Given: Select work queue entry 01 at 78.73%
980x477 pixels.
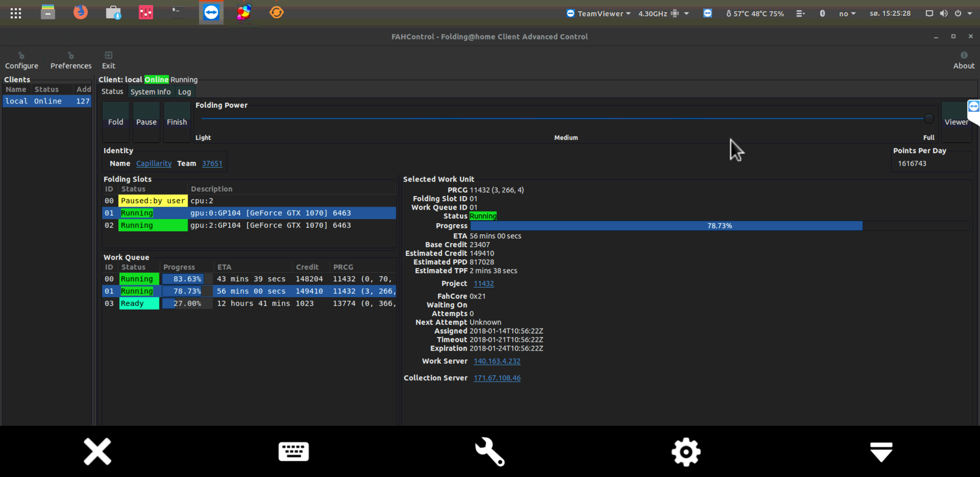Looking at the screenshot, I should click(249, 291).
